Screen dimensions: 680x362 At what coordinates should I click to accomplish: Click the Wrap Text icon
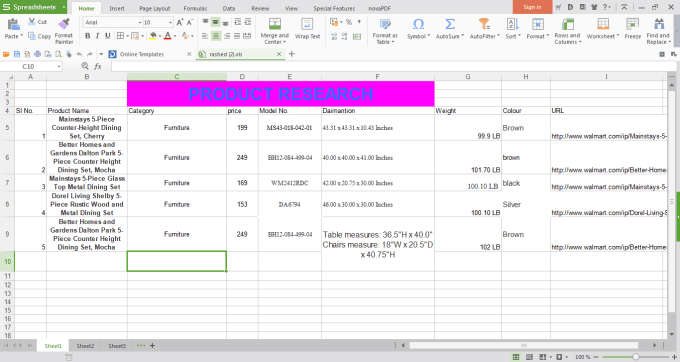point(307,24)
